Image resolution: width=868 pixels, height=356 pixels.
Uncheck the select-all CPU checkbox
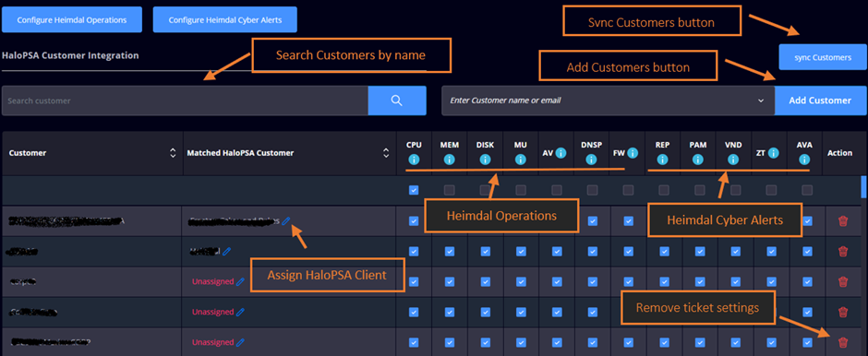coord(414,190)
